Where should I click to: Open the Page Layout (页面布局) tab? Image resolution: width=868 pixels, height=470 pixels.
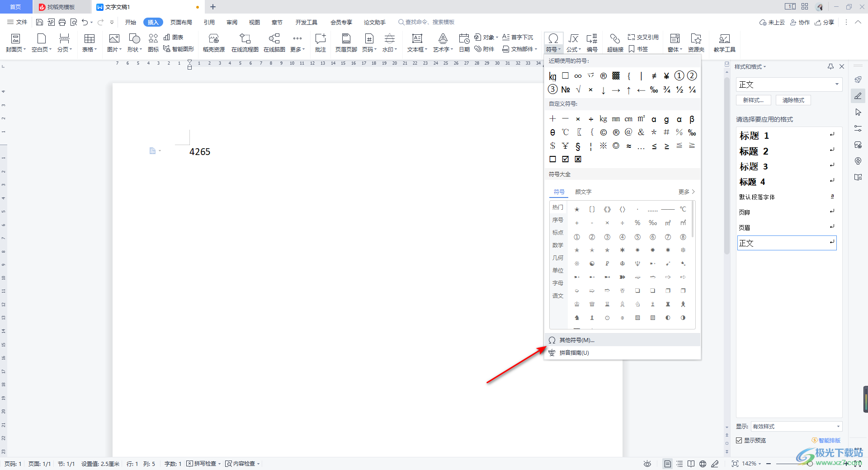181,22
